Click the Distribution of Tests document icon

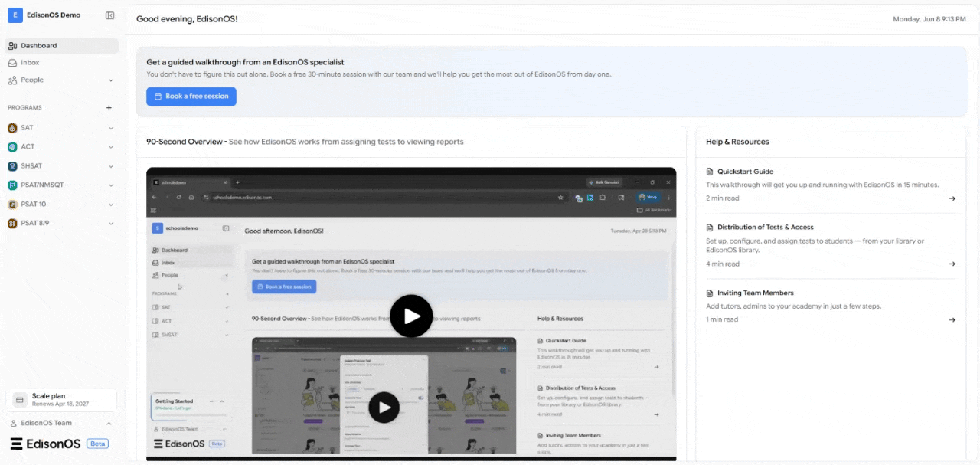click(x=710, y=228)
